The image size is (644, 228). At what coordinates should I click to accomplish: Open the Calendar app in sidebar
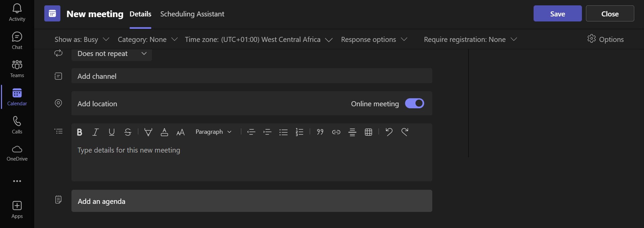[x=17, y=97]
